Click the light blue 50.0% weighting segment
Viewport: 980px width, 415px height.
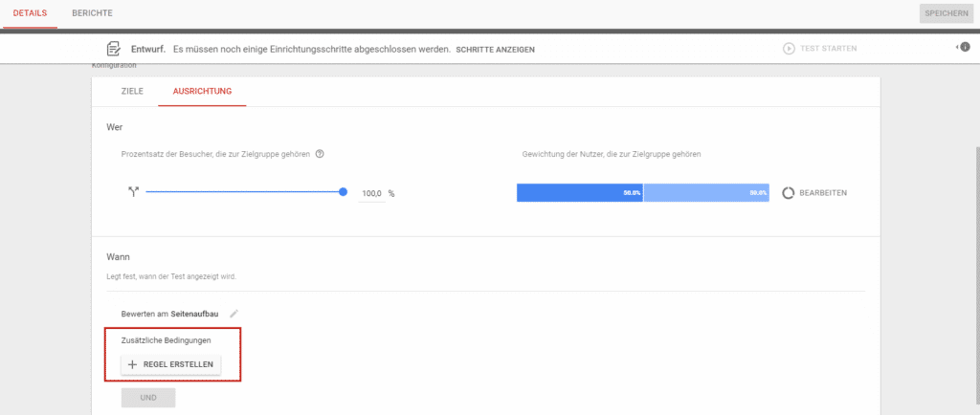point(707,192)
